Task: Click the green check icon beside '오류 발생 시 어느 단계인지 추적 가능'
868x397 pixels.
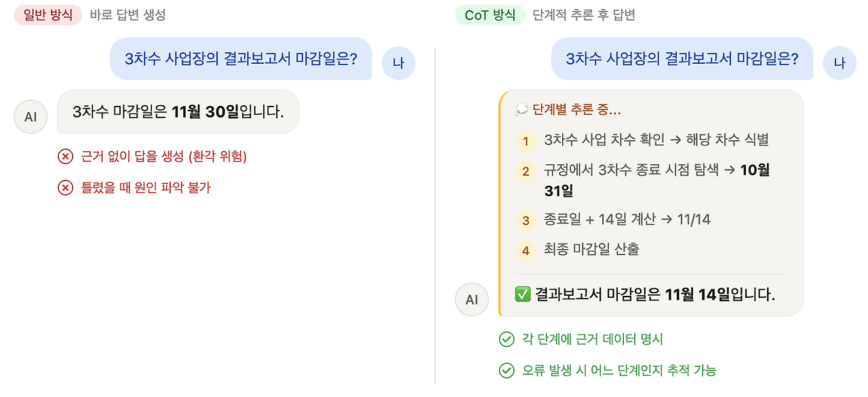Action: [x=506, y=370]
